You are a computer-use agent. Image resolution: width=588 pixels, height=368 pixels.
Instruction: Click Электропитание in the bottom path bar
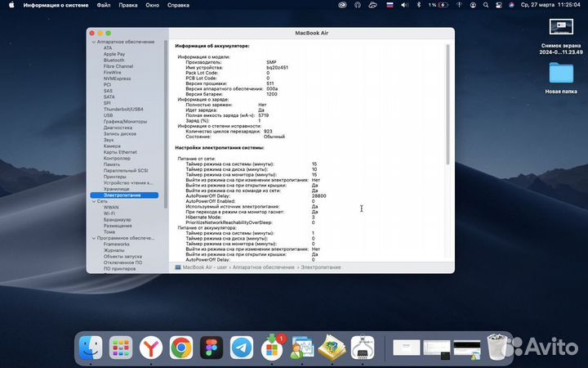click(x=321, y=267)
